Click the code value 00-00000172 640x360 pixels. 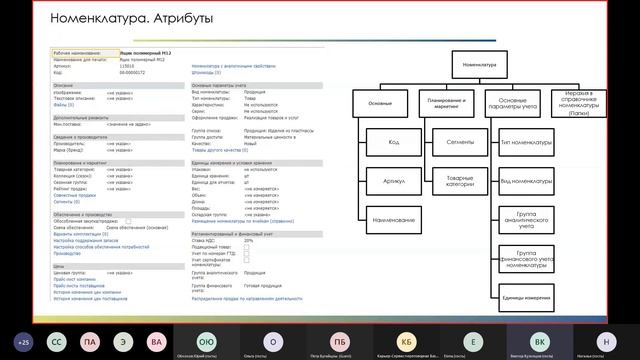[132, 72]
